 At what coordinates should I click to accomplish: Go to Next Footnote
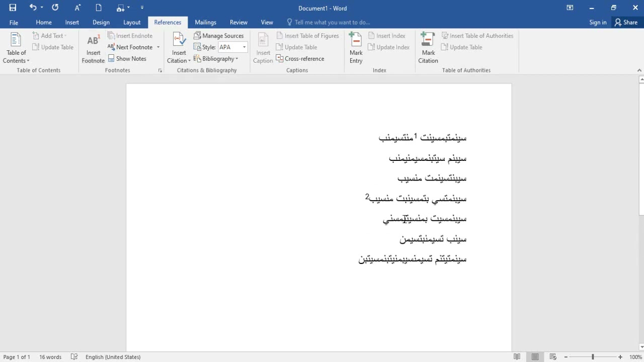tap(130, 47)
